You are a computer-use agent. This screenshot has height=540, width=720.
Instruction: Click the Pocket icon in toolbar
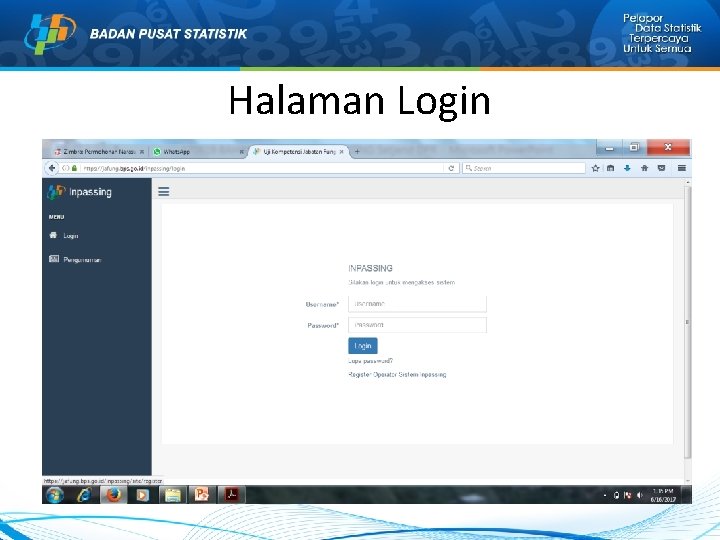[x=661, y=168]
